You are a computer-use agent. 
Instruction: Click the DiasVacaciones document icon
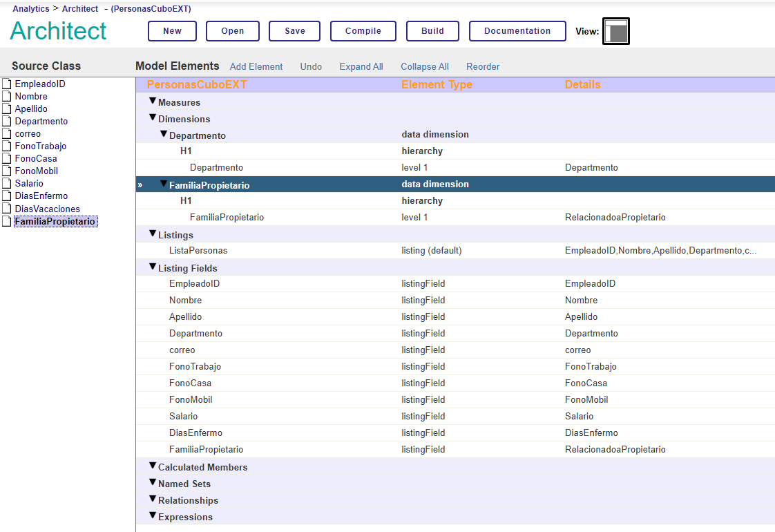pyautogui.click(x=7, y=209)
